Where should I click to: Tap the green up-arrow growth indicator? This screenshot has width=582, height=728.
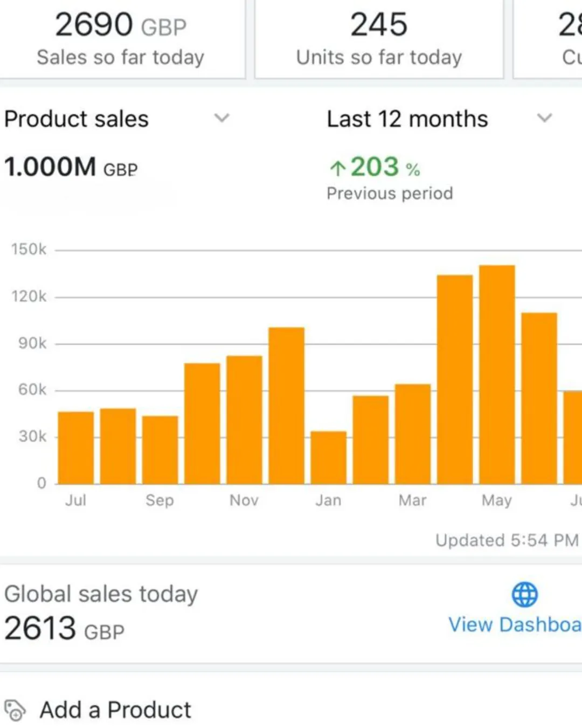coord(337,168)
